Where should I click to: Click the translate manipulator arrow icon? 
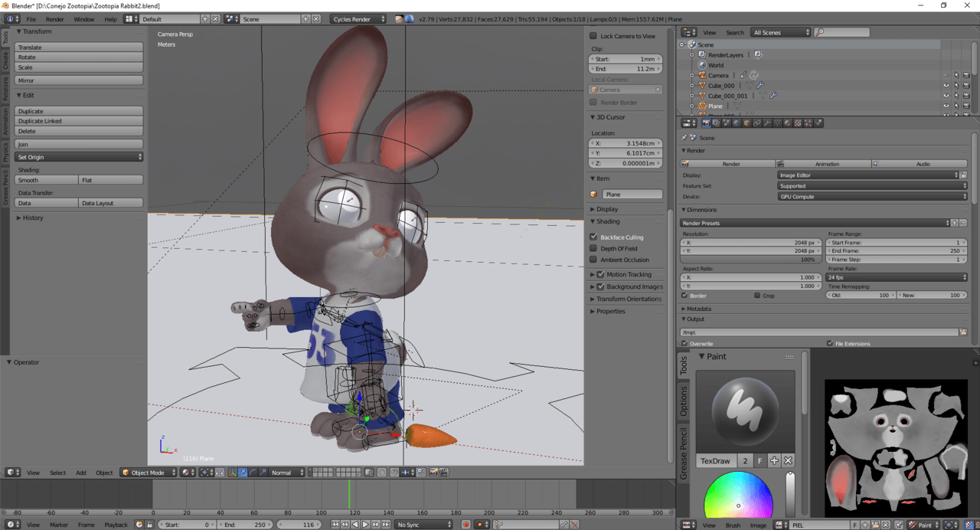tap(243, 473)
